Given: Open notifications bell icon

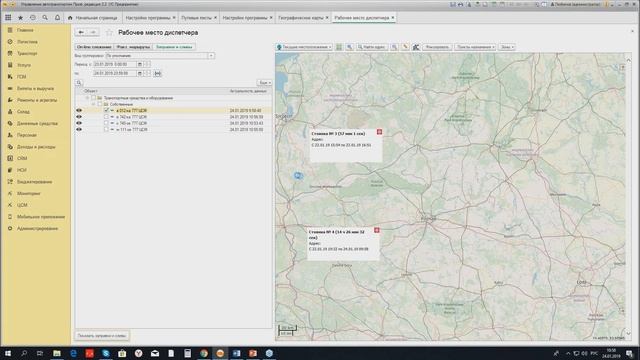Looking at the screenshot, I should coord(57,18).
